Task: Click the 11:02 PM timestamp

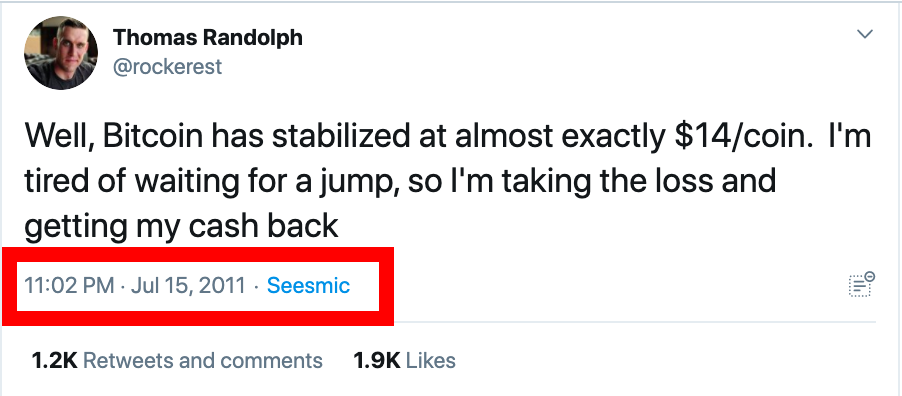Action: 69,285
